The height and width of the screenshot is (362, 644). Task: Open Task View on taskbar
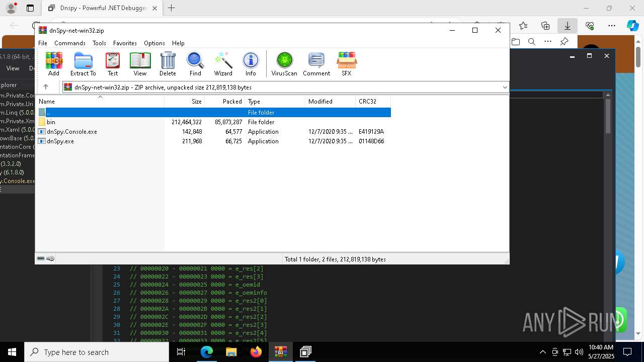click(181, 352)
